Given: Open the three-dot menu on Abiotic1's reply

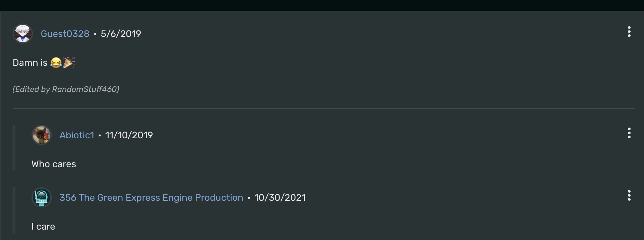Looking at the screenshot, I should [629, 133].
